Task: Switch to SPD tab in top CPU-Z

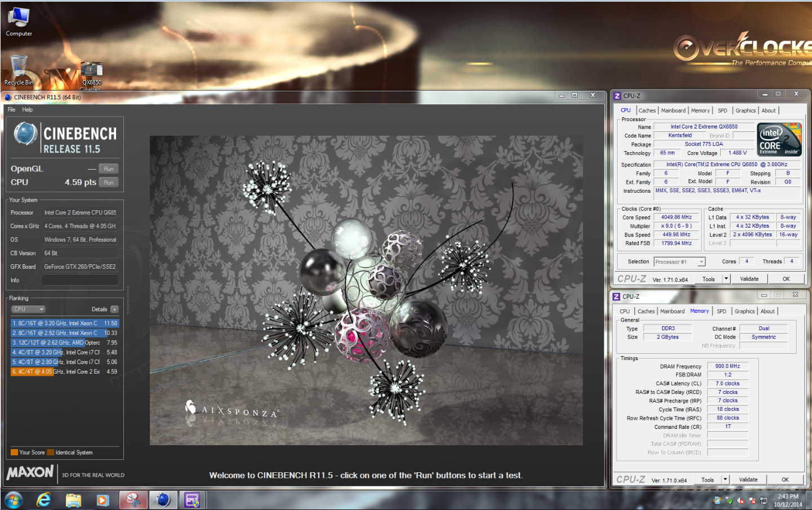Action: point(722,110)
